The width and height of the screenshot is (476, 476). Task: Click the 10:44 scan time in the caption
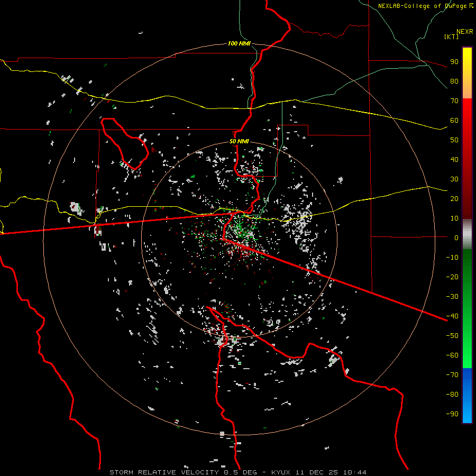pos(355,472)
